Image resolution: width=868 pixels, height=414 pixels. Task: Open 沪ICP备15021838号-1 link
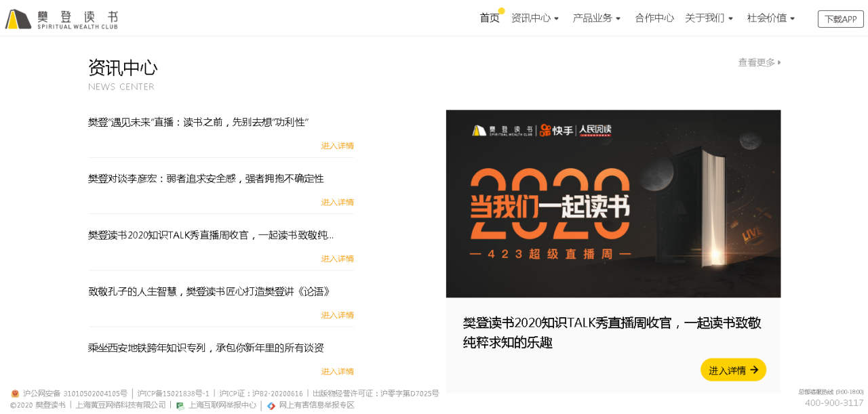point(173,394)
